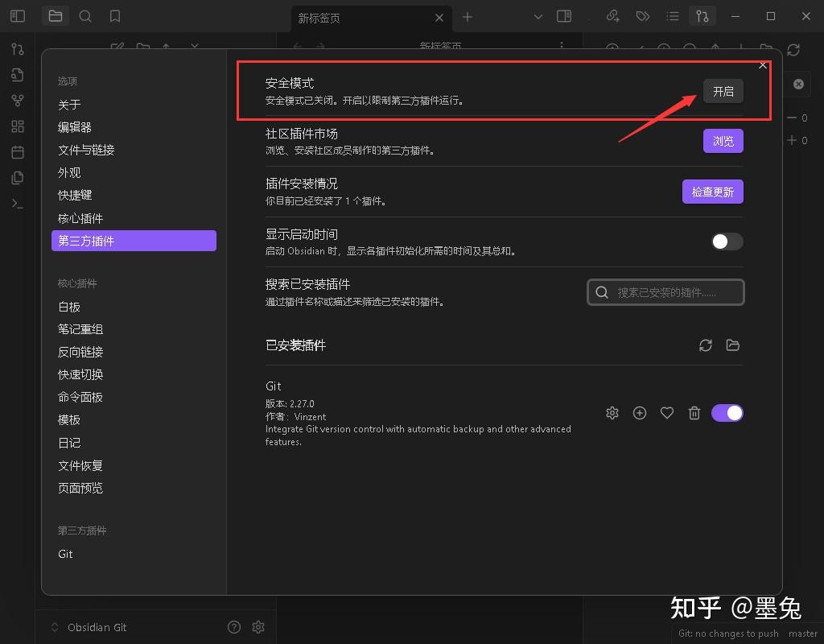Select 核心插件 in settings sidebar
The width and height of the screenshot is (824, 644).
[x=82, y=218]
